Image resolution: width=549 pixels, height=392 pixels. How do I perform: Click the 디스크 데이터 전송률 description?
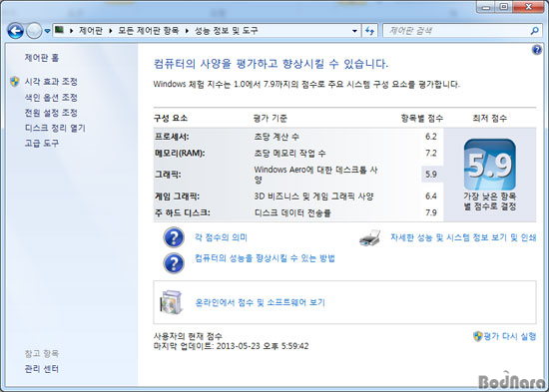(x=292, y=212)
